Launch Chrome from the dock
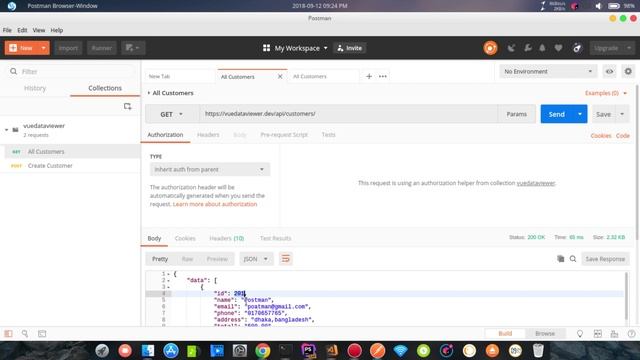Viewport: 640px width, 360px height. [262, 350]
